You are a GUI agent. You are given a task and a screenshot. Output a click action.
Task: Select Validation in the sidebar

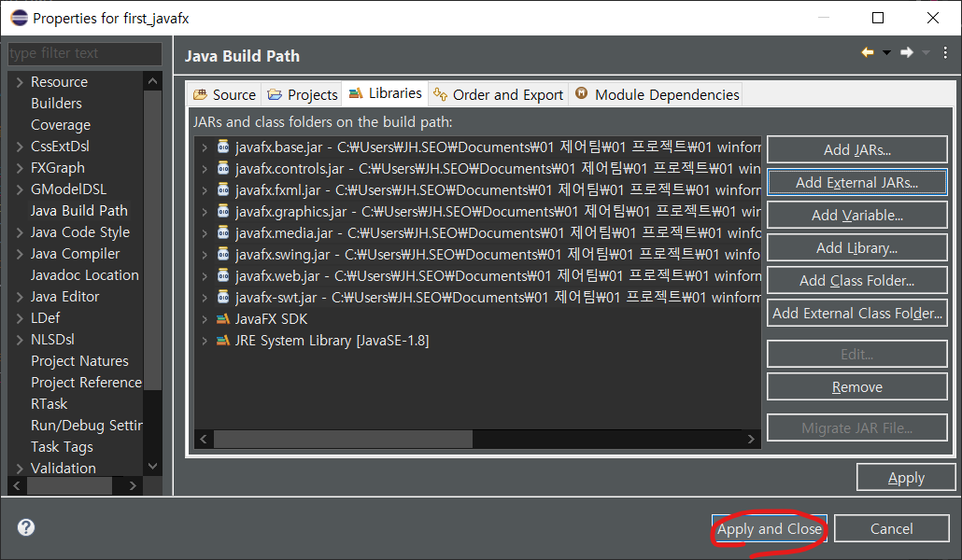coord(64,468)
